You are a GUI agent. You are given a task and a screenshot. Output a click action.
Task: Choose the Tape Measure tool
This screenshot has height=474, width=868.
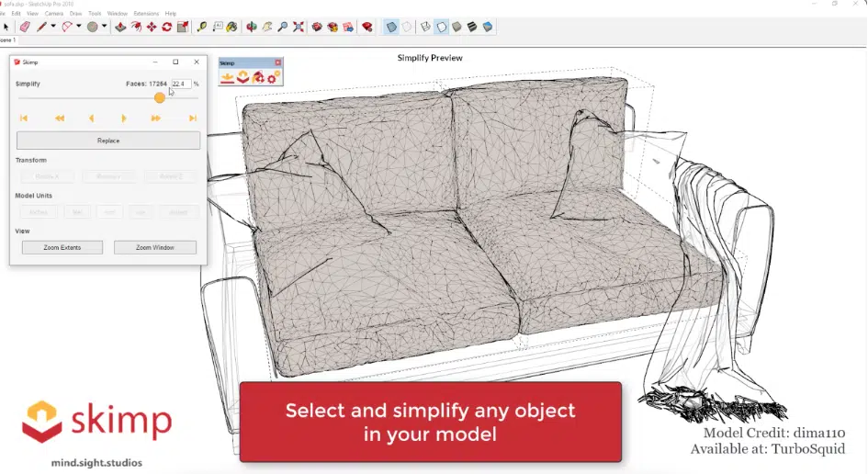202,27
